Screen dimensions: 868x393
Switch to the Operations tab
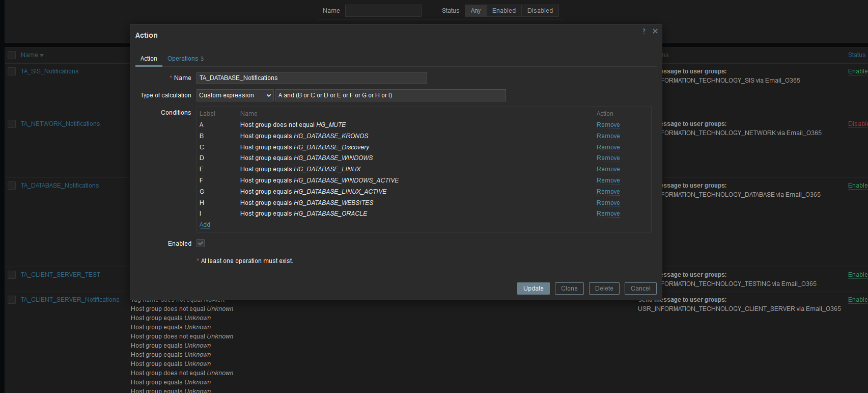pyautogui.click(x=185, y=59)
